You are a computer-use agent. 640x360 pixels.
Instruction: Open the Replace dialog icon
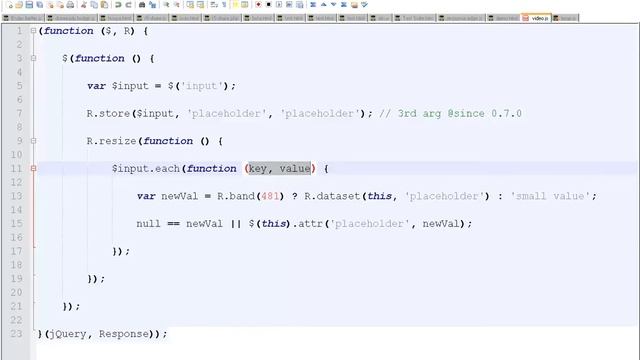coord(152,5)
